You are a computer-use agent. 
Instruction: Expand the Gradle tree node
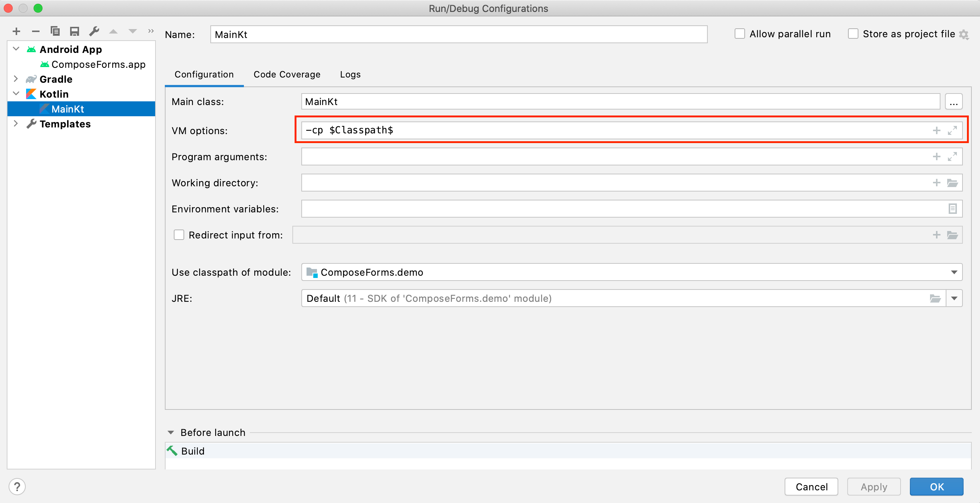coord(16,79)
